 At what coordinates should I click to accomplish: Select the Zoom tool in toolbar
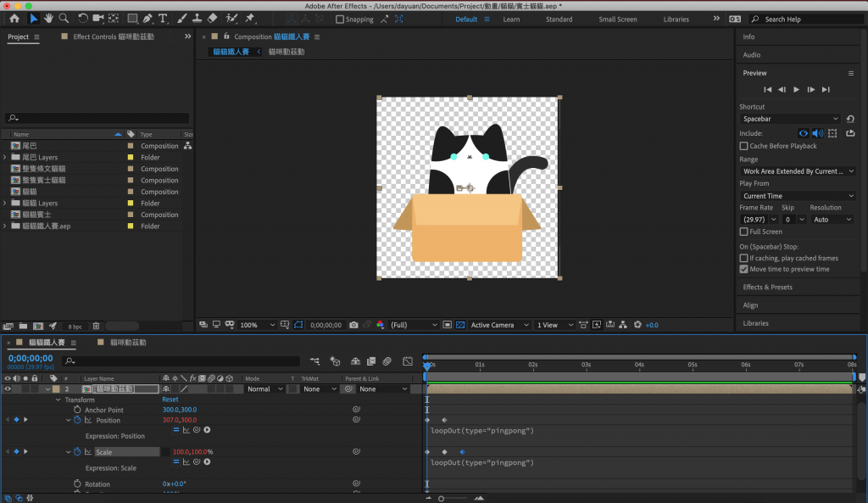[64, 18]
